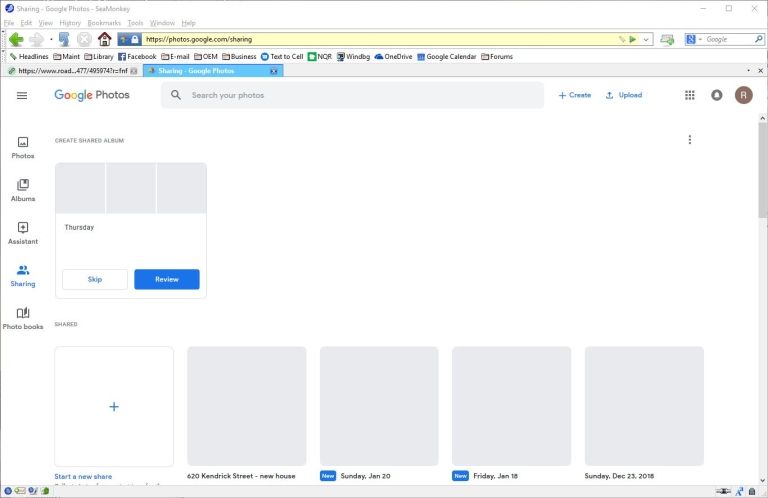768x498 pixels.
Task: Open the Friday, Jan 18 album thumbnail
Action: click(x=511, y=406)
